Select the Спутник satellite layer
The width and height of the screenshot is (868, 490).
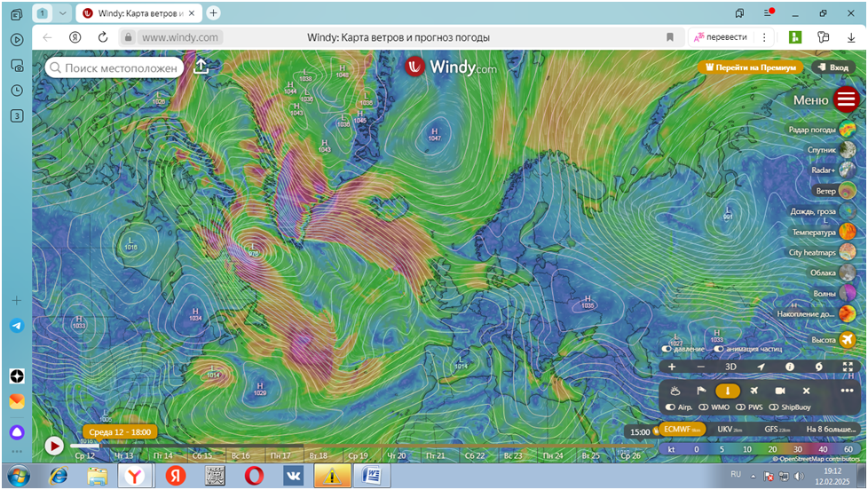tap(848, 149)
